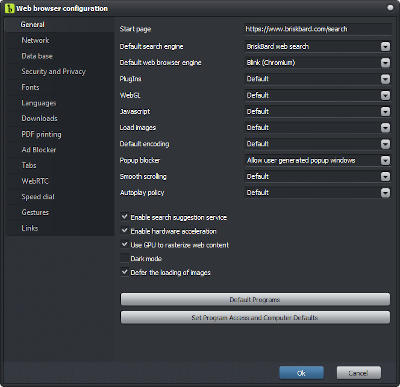The height and width of the screenshot is (387, 400).
Task: Click the Autoplay policy label text
Action: 142,193
